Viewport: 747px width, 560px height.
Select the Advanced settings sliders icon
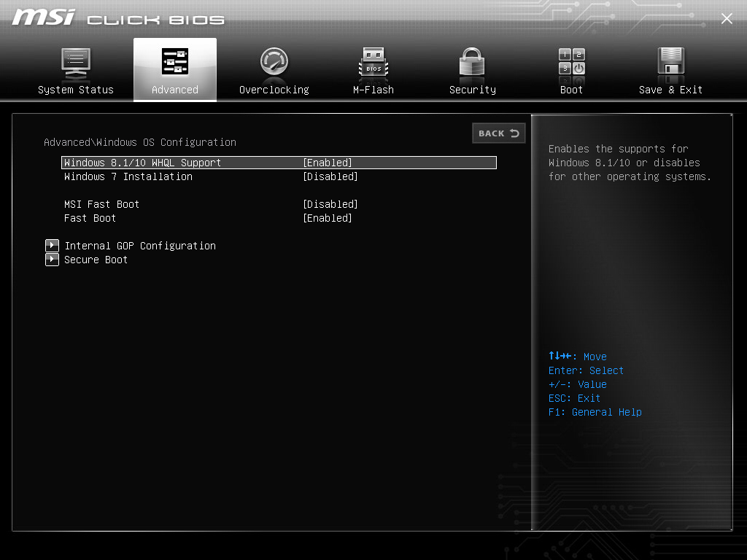[x=175, y=61]
